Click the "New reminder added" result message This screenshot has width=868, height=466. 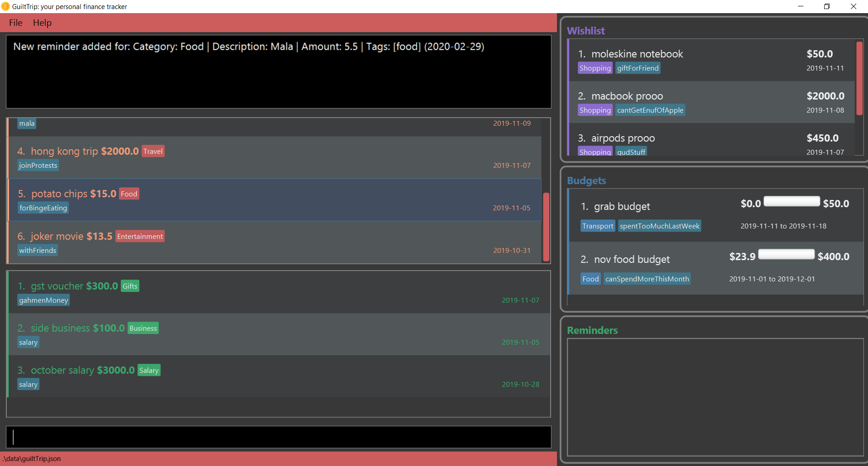249,47
